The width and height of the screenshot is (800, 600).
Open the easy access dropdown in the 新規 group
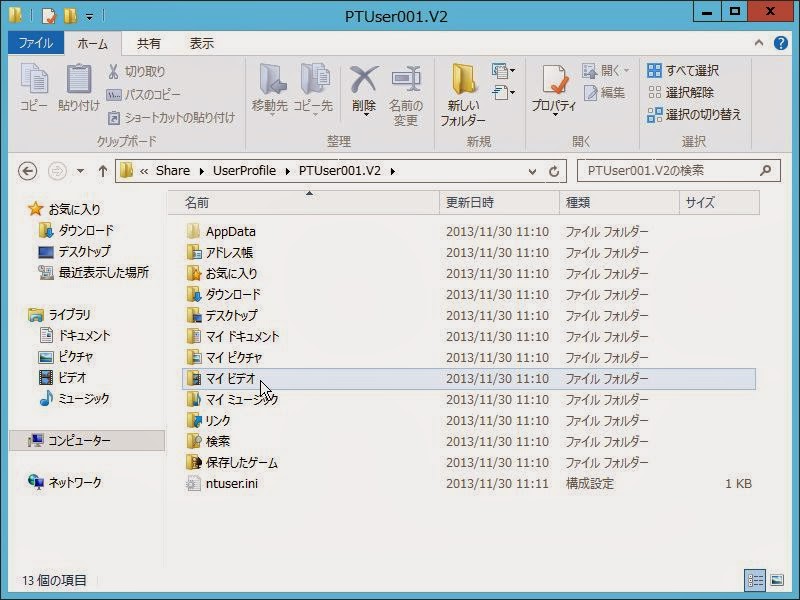coord(503,93)
